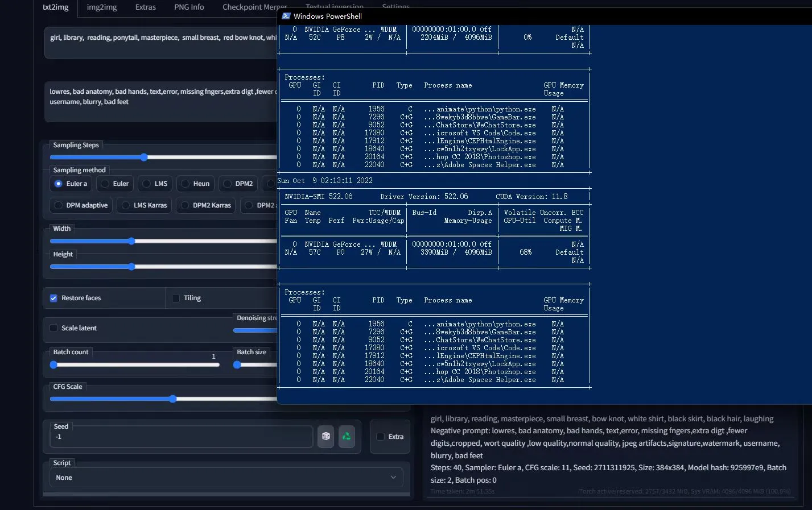This screenshot has height=510, width=812.
Task: Select the Euler sampling method
Action: (x=105, y=184)
